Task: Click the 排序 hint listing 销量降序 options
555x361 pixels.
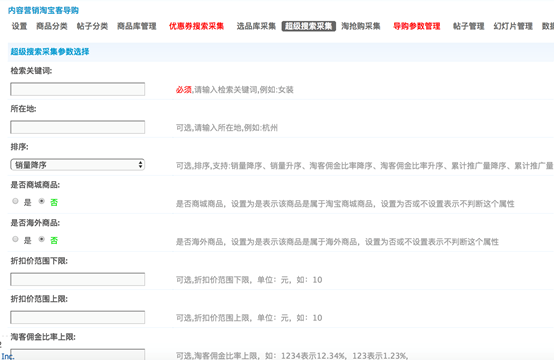Action: pyautogui.click(x=365, y=166)
